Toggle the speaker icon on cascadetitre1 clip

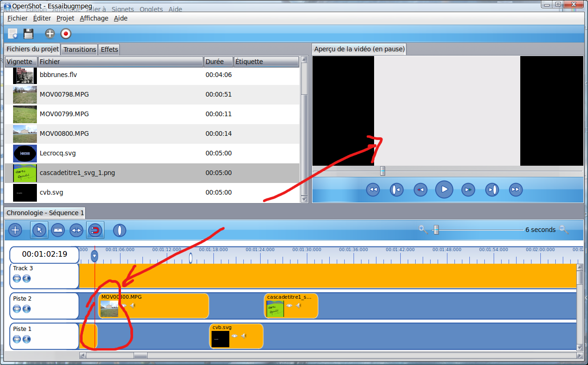pos(298,305)
